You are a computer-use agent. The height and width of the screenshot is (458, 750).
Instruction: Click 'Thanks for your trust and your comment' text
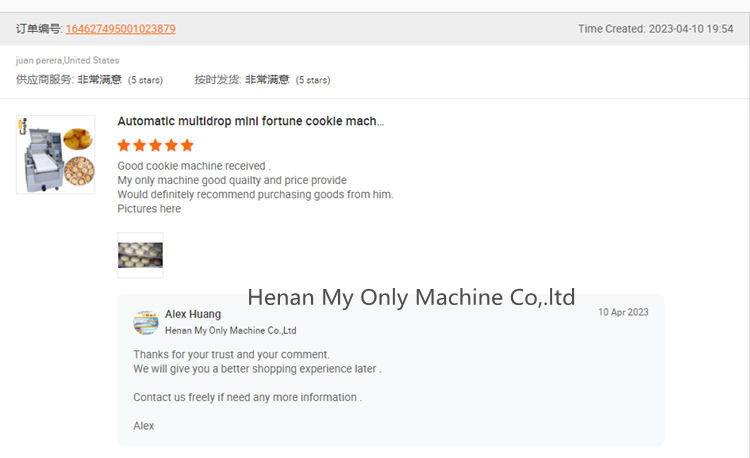coord(232,354)
